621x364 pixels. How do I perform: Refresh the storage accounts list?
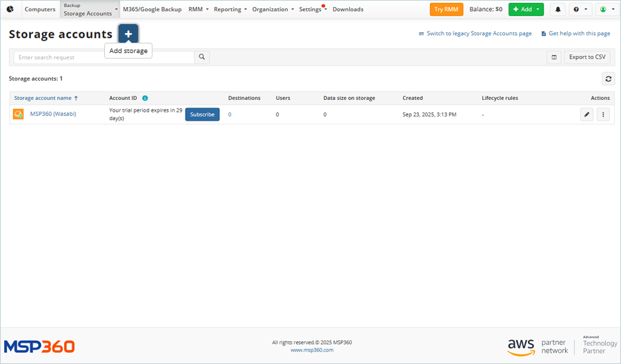(x=608, y=79)
